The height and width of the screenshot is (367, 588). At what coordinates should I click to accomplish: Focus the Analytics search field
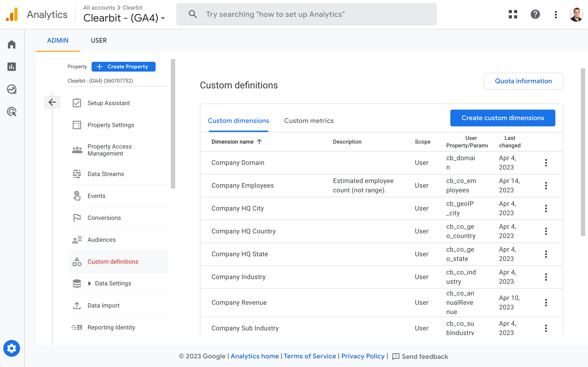pos(307,14)
